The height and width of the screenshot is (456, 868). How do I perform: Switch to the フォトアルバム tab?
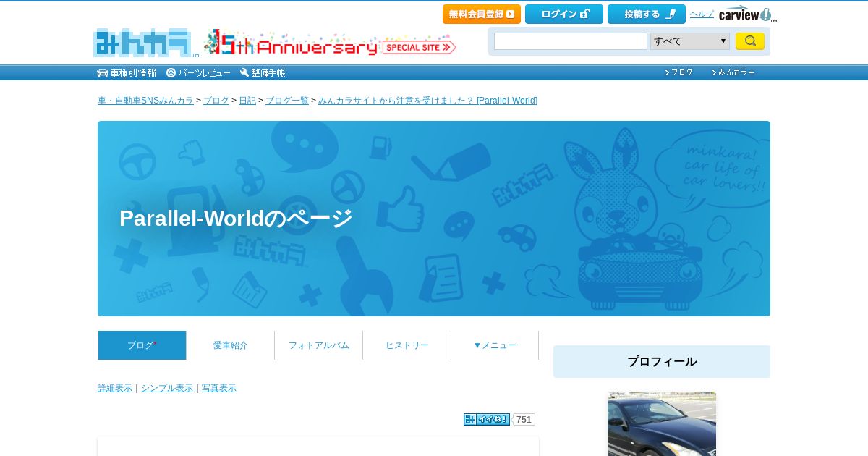tap(318, 345)
